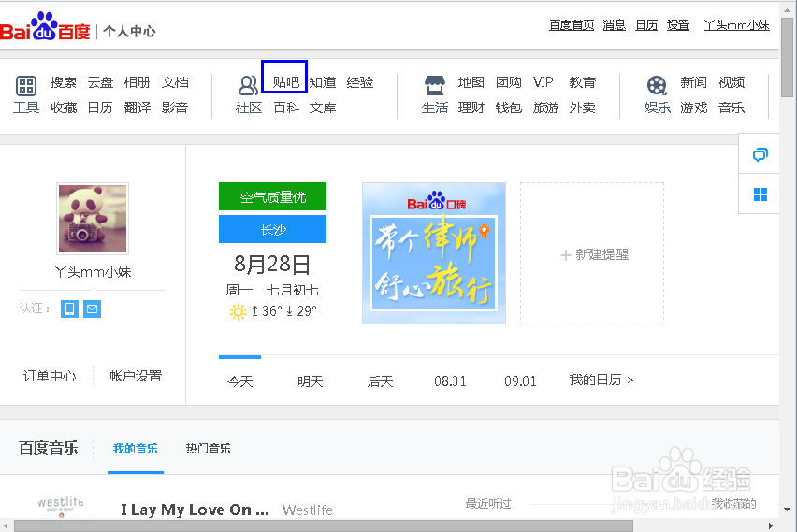This screenshot has height=532, width=797.
Task: Open 云盘 cloud drive
Action: (100, 82)
